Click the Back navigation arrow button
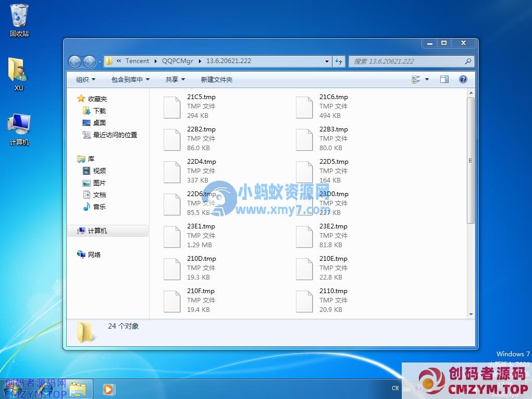 pos(75,62)
